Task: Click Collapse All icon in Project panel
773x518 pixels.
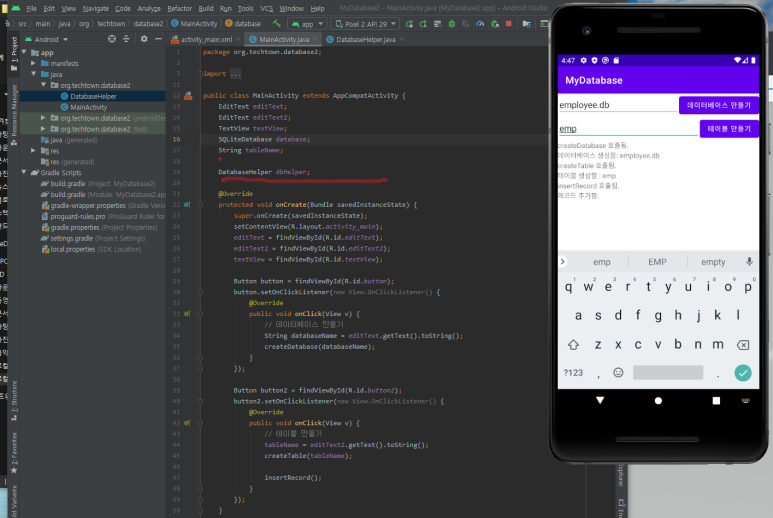Action: point(126,39)
